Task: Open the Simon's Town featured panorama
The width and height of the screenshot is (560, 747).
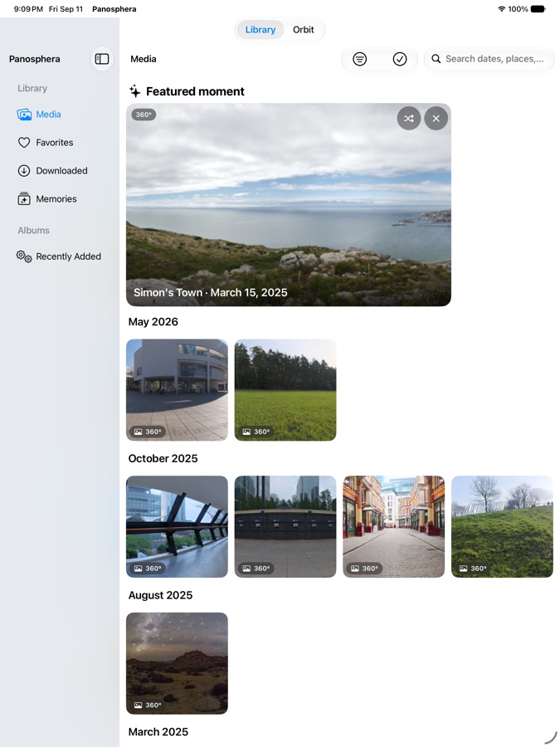Action: pos(289,204)
